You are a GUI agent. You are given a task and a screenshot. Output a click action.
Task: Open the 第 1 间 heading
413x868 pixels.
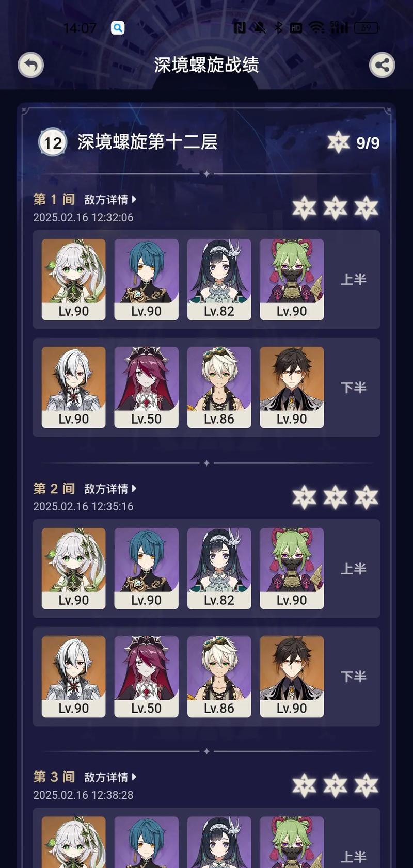(54, 199)
